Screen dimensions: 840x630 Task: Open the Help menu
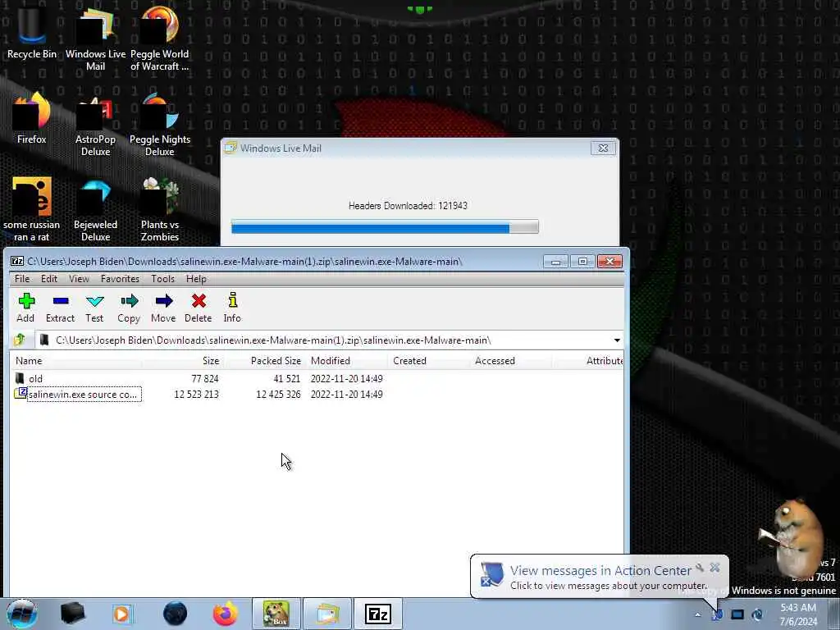(x=196, y=279)
